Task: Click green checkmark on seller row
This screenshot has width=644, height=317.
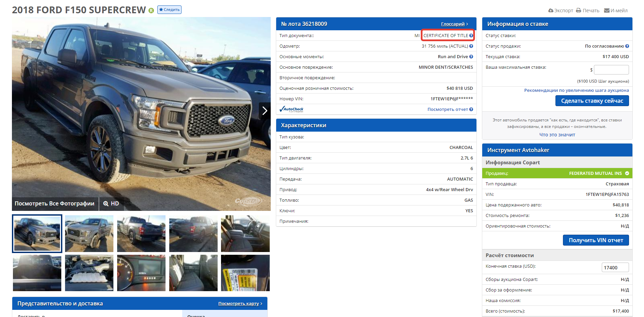Action: coord(627,173)
